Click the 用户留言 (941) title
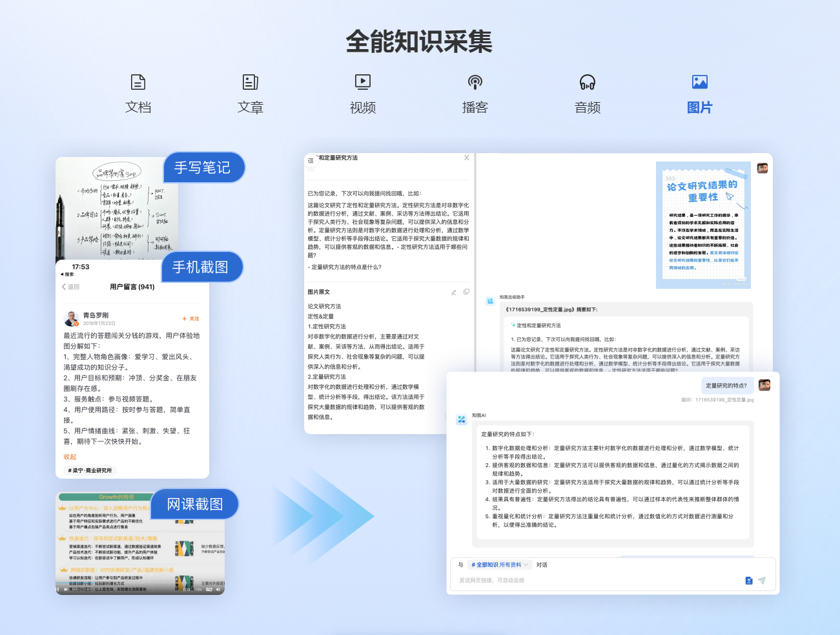The image size is (840, 635). (132, 287)
